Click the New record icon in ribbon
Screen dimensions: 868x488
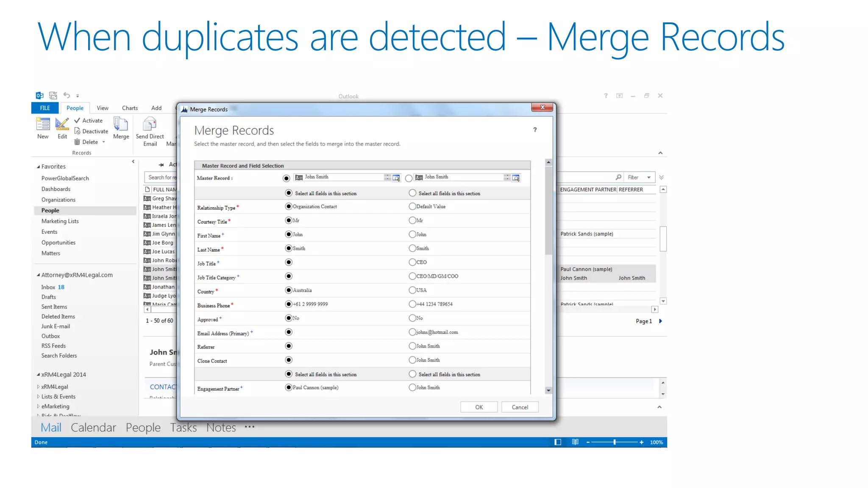tap(43, 124)
